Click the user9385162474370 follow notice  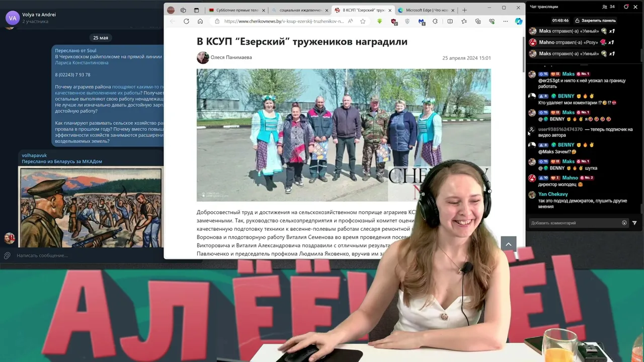tap(585, 132)
